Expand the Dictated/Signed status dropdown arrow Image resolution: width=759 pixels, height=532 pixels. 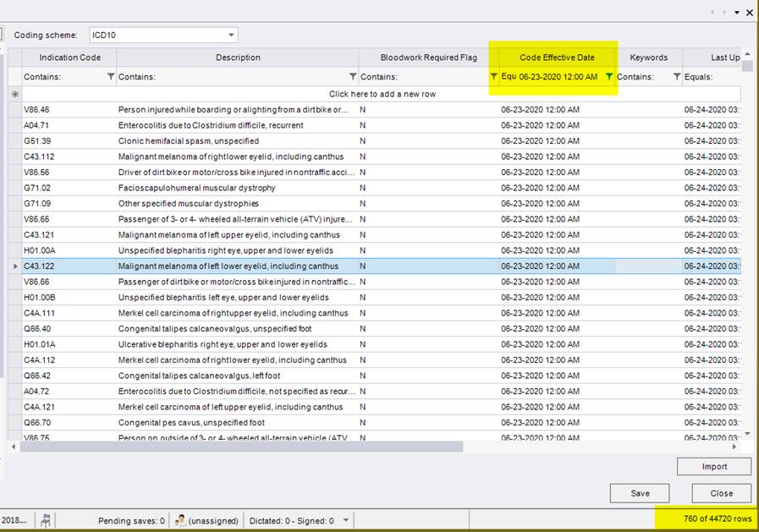pos(347,520)
